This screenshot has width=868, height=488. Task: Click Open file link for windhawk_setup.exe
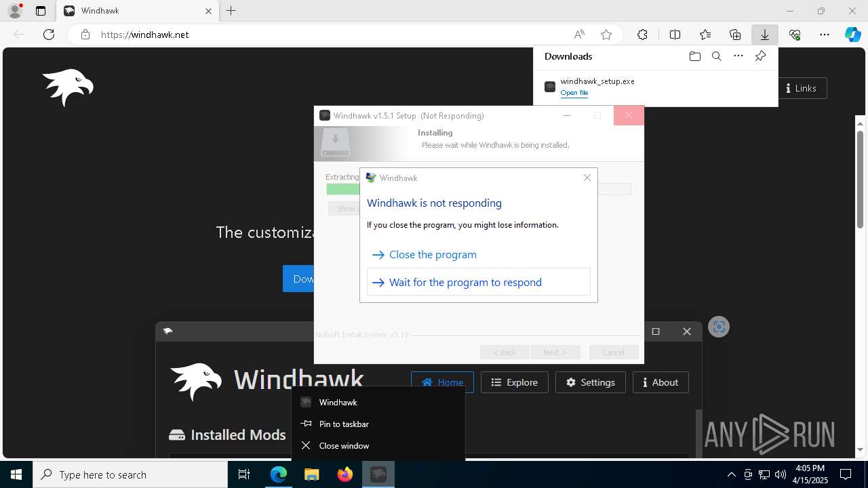tap(574, 93)
